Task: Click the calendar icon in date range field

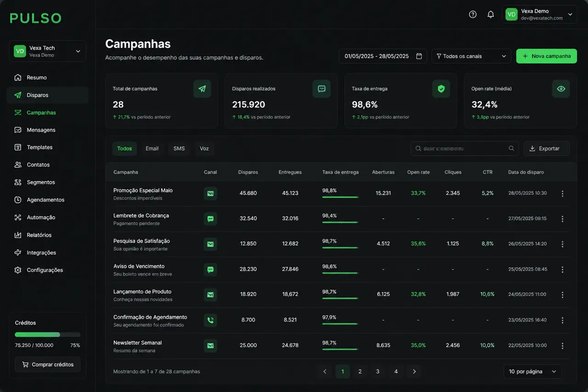Action: [419, 56]
